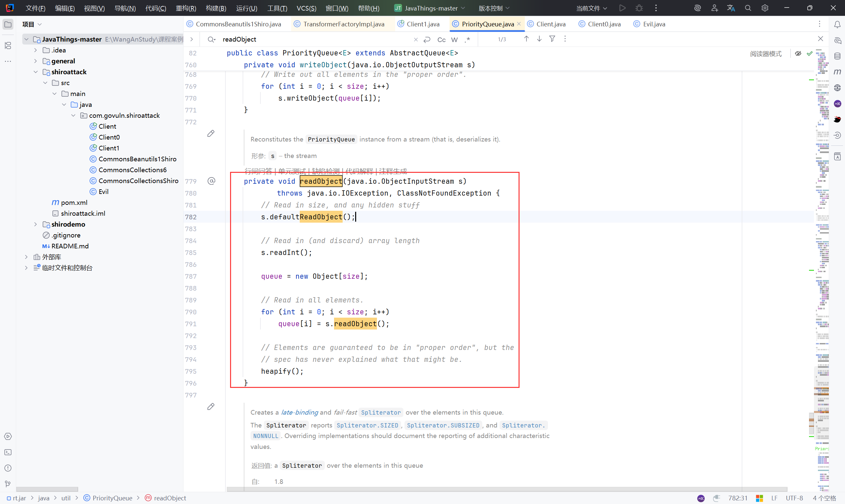Jump to next search occurrence arrow
The width and height of the screenshot is (845, 504).
coord(539,39)
